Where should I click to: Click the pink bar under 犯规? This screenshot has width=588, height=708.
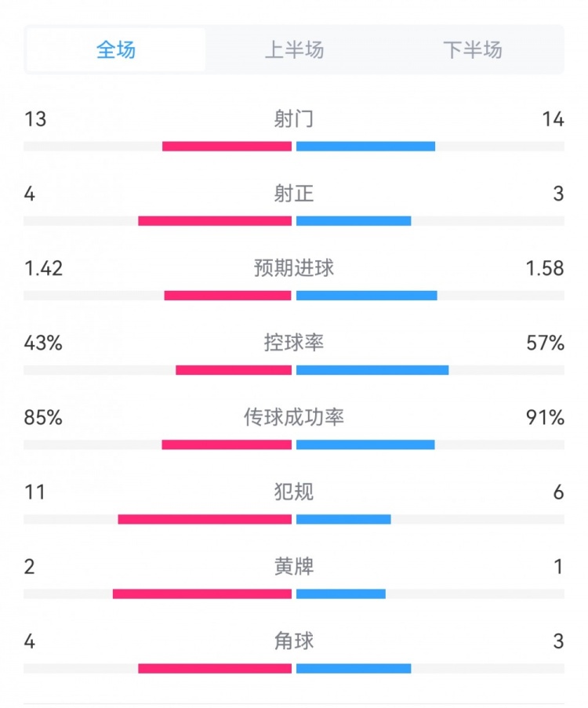tap(205, 519)
